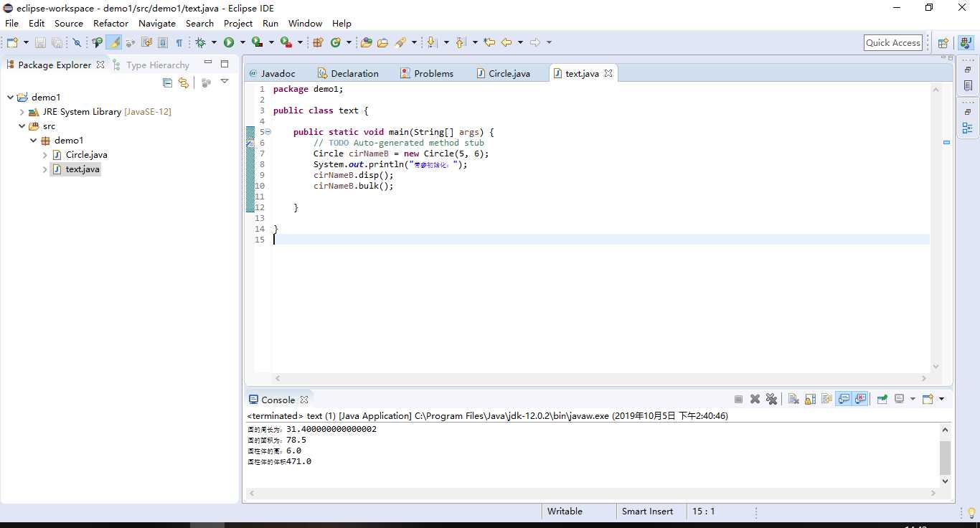The image size is (980, 528).
Task: Click the editor horizontal scrollbar right arrow
Action: point(925,378)
